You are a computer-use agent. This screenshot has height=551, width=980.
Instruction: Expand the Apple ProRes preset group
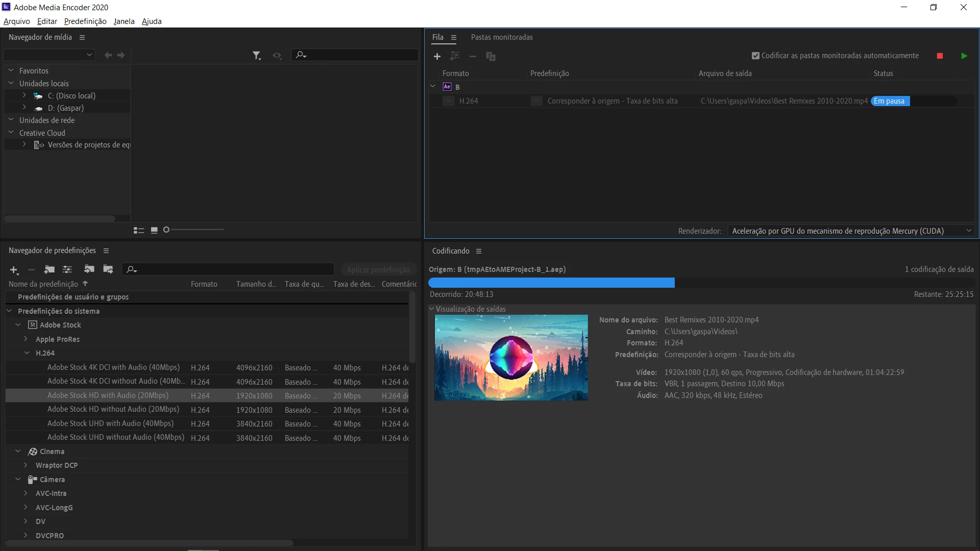click(26, 339)
